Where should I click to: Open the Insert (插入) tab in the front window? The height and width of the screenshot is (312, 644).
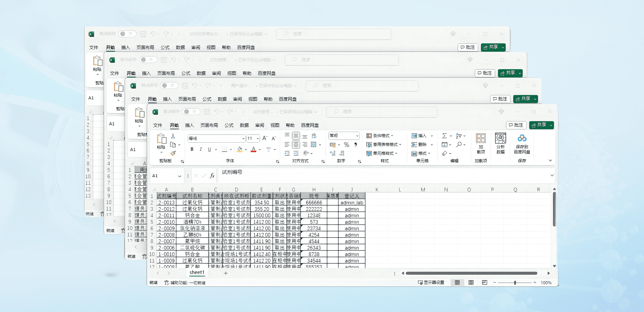point(189,125)
